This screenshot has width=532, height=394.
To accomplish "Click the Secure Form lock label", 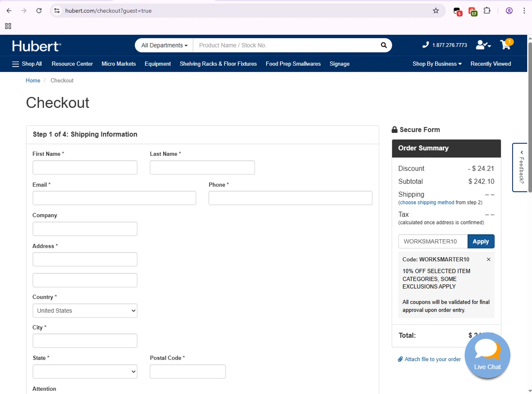I will pos(416,130).
